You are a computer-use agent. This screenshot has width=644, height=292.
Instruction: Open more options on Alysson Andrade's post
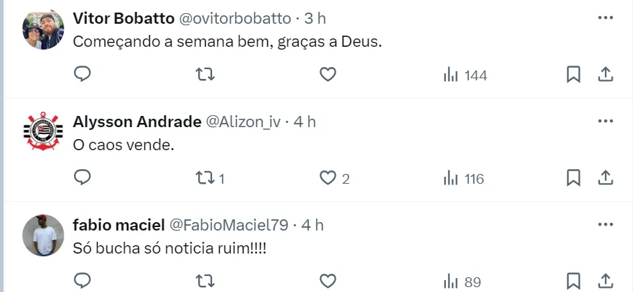pyautogui.click(x=605, y=121)
